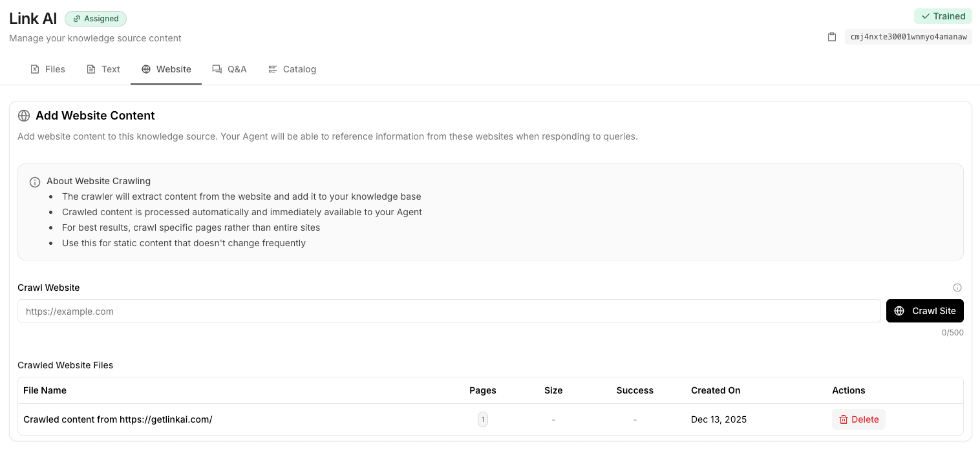The image size is (980, 453).
Task: Switch to the Q&A tab
Action: tap(229, 69)
